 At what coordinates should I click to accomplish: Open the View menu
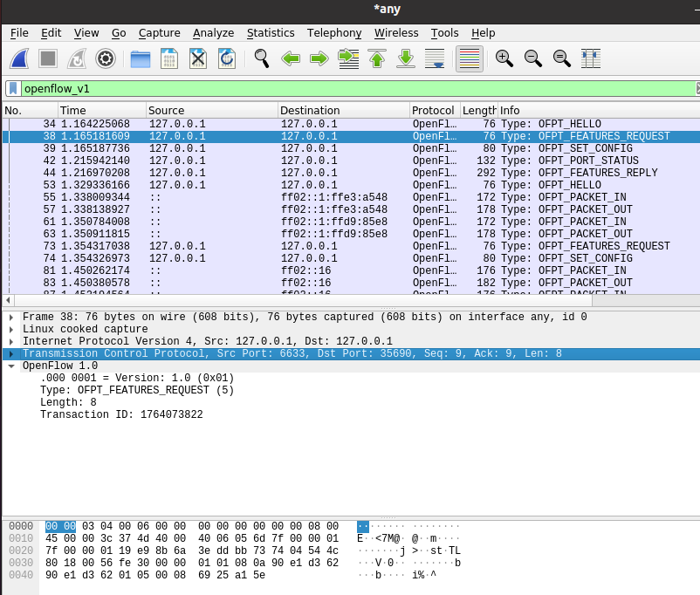86,33
